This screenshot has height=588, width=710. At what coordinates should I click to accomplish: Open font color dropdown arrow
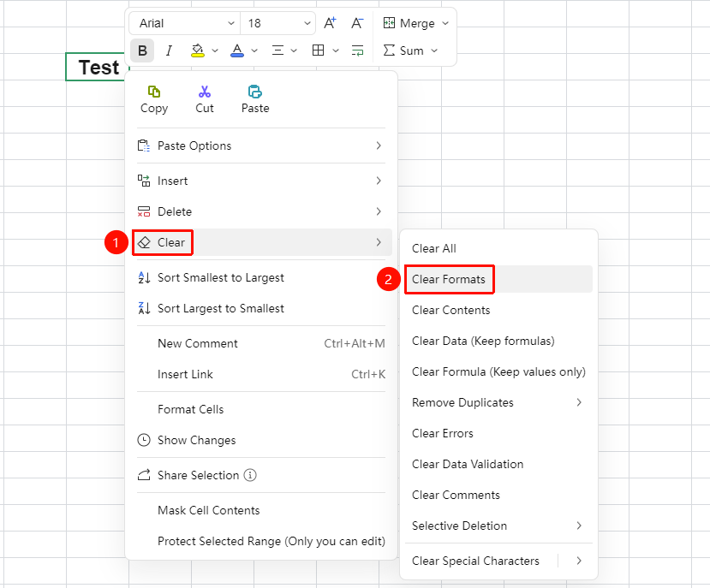tap(254, 50)
